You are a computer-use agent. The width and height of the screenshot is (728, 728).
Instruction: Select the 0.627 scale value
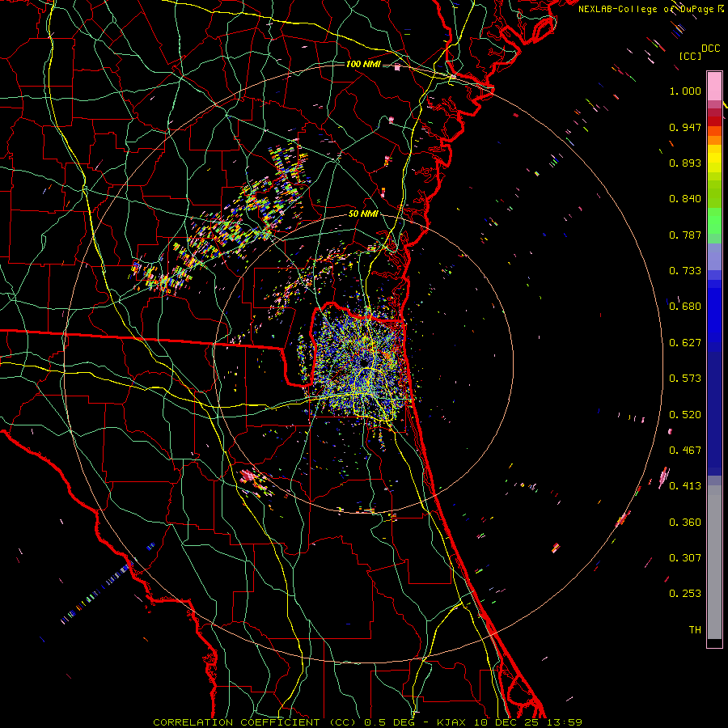[x=685, y=343]
